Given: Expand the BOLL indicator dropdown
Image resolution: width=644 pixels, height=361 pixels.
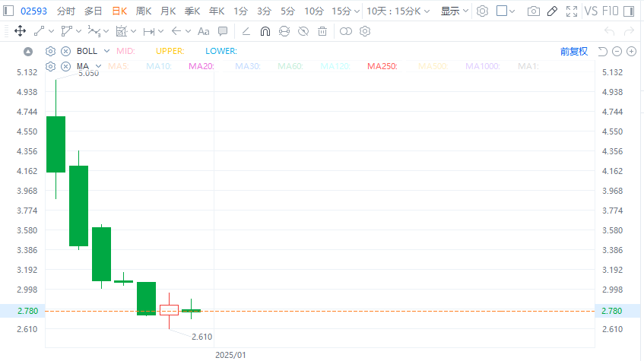Looking at the screenshot, I should point(106,51).
